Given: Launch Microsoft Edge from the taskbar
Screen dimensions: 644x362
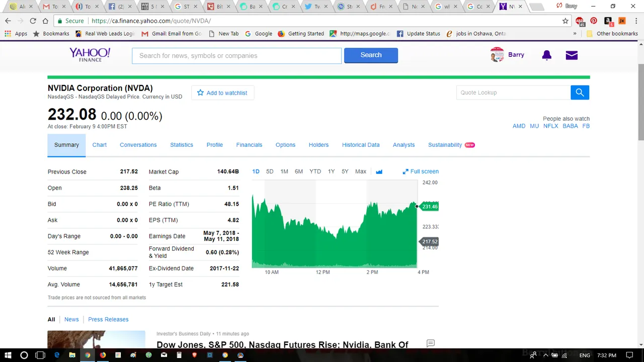Looking at the screenshot, I should (x=57, y=355).
